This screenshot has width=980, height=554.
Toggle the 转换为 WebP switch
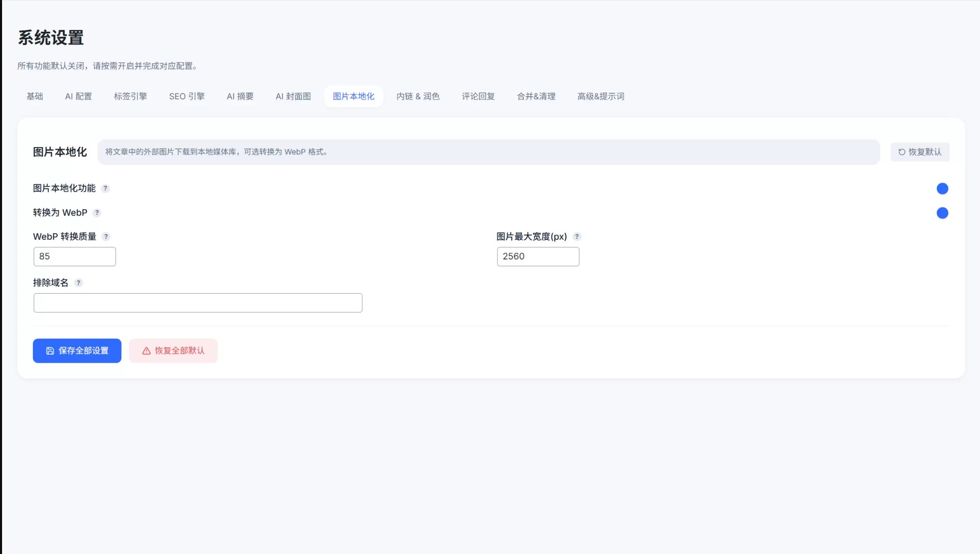942,213
